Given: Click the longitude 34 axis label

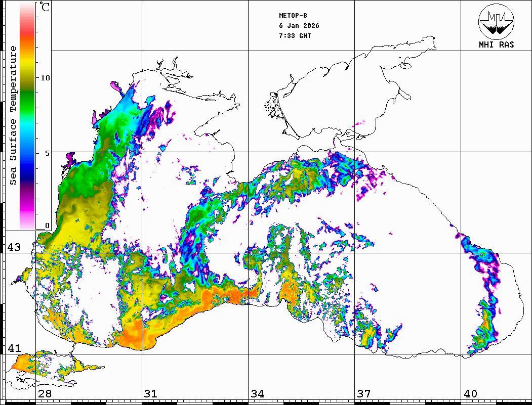Looking at the screenshot, I should point(257,394).
